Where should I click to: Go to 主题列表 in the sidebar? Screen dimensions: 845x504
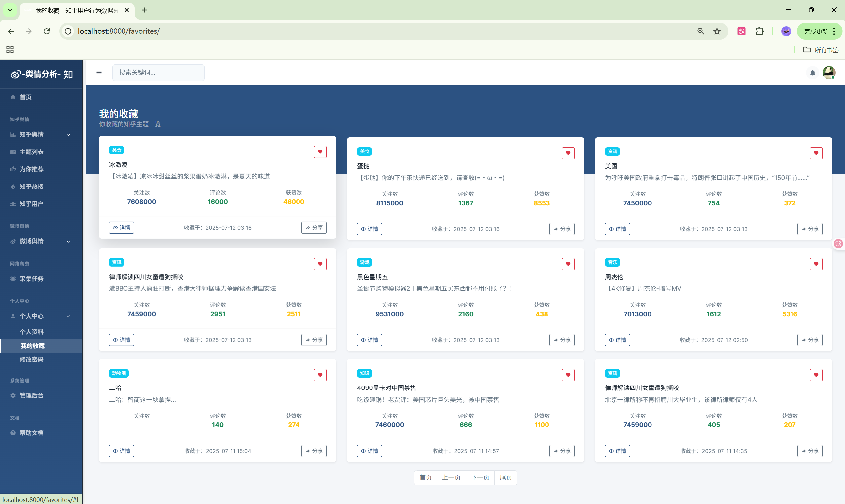click(x=31, y=152)
